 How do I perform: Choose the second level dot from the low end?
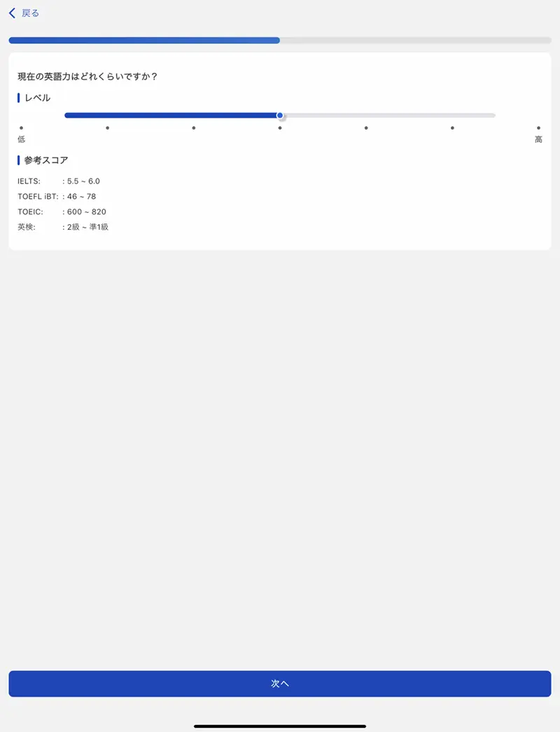coord(107,127)
